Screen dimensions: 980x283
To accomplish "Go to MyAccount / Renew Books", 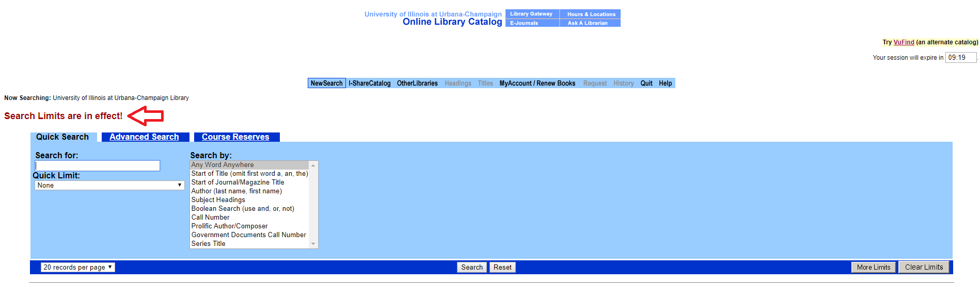I will 537,84.
